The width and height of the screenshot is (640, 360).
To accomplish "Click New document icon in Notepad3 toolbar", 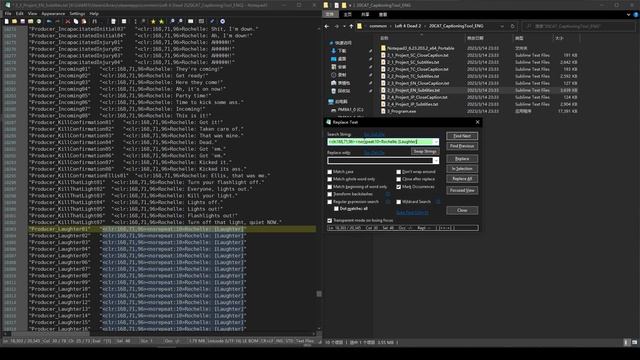I will (x=7, y=21).
